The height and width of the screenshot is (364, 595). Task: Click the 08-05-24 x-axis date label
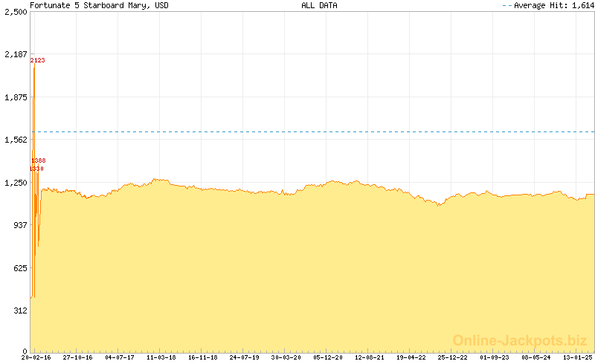[x=535, y=357]
